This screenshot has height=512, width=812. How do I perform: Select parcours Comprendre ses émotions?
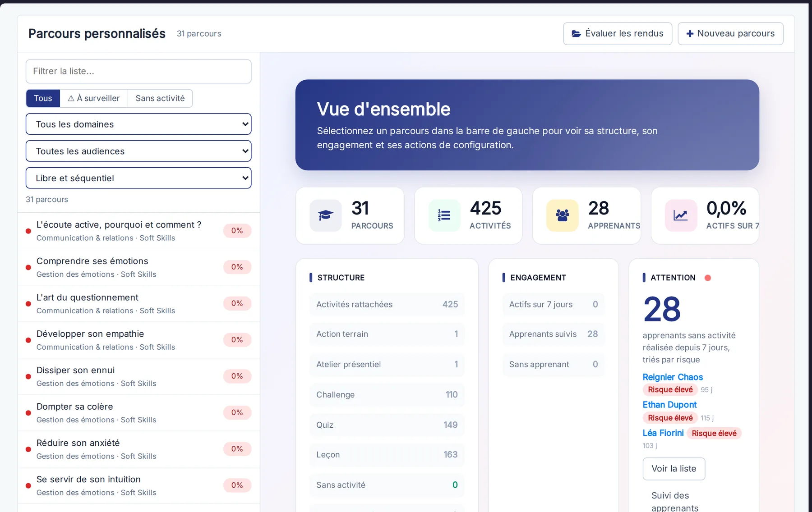(x=138, y=267)
